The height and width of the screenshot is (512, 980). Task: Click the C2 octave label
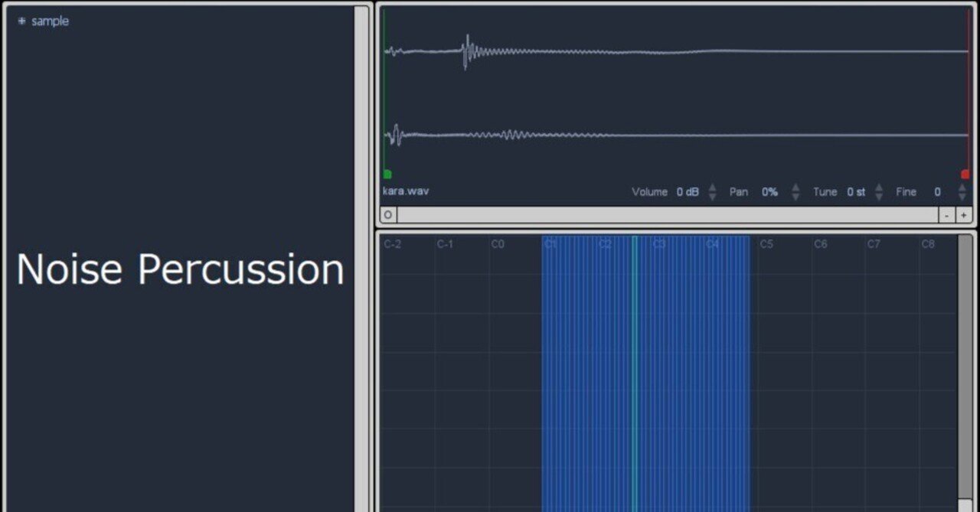click(605, 244)
